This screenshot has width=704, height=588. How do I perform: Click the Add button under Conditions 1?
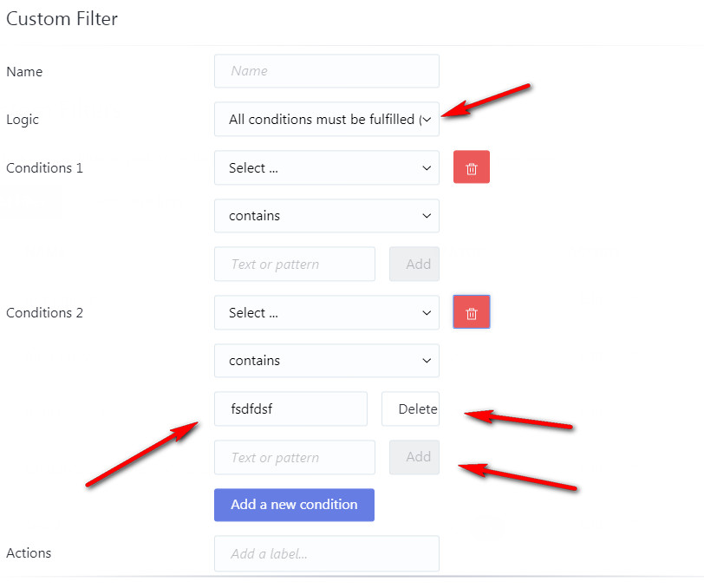pyautogui.click(x=414, y=264)
